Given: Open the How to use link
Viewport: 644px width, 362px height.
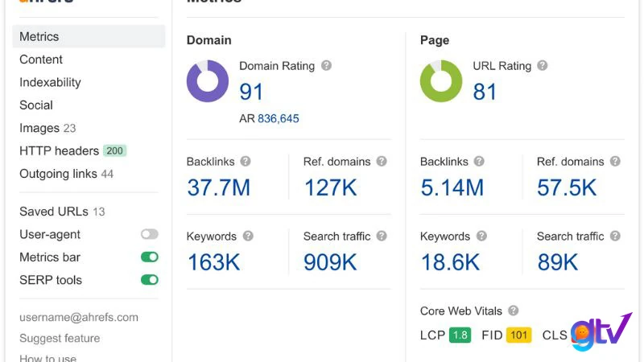Looking at the screenshot, I should coord(47,358).
